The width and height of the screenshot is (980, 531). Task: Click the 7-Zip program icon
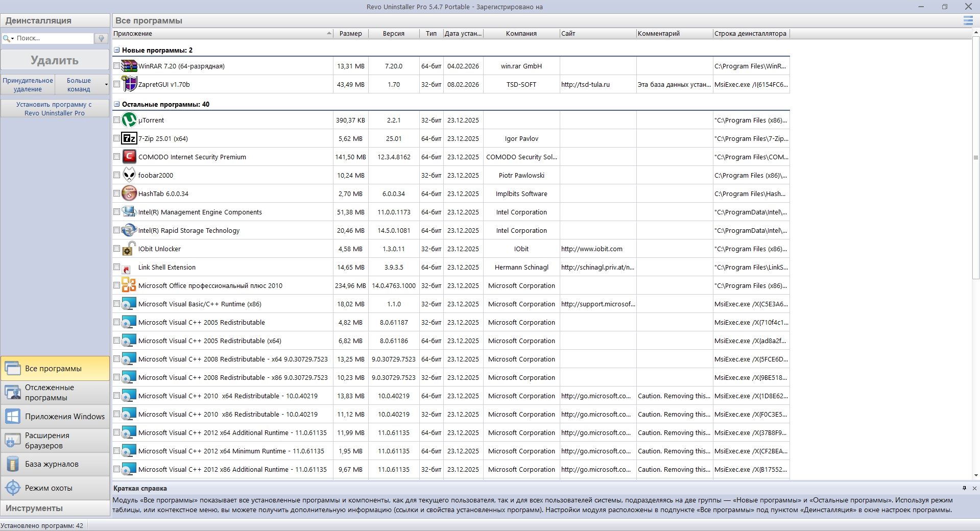point(129,139)
